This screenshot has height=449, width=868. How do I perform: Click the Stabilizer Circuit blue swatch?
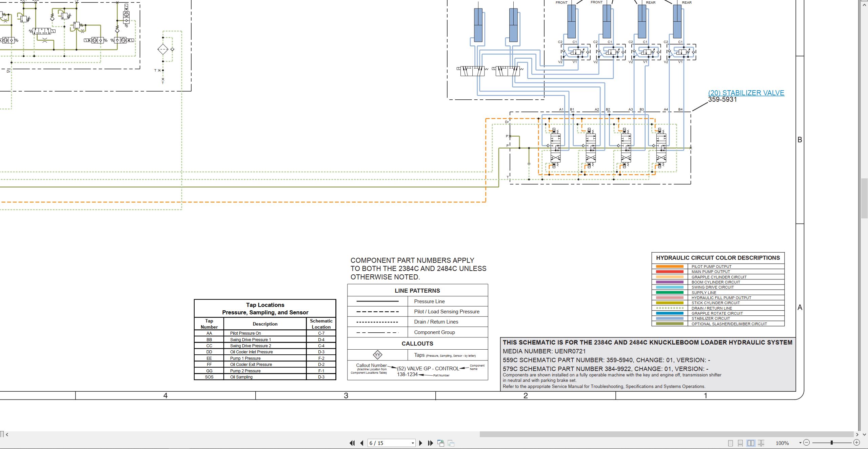670,318
